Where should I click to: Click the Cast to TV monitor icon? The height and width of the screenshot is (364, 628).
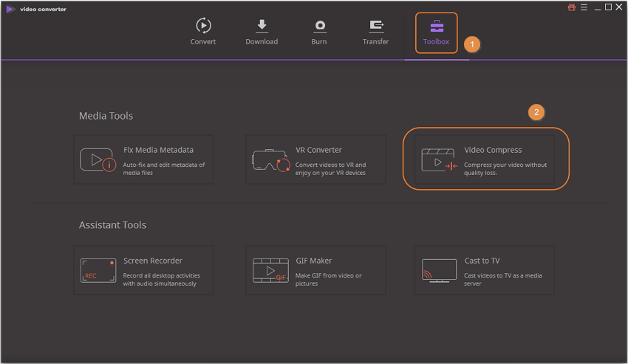point(439,270)
